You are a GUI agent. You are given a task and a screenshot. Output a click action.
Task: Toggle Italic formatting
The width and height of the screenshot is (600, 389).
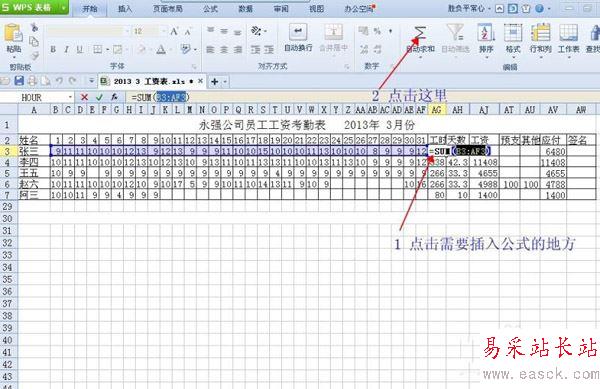(x=66, y=49)
